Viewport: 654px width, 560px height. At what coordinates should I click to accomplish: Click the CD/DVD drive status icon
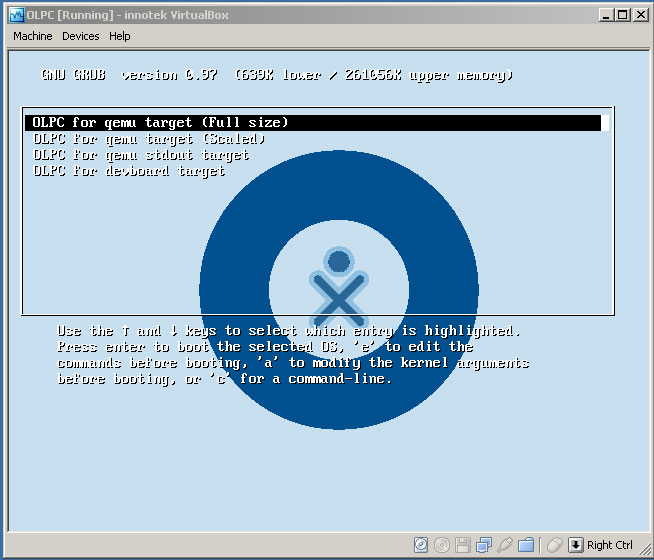(442, 545)
